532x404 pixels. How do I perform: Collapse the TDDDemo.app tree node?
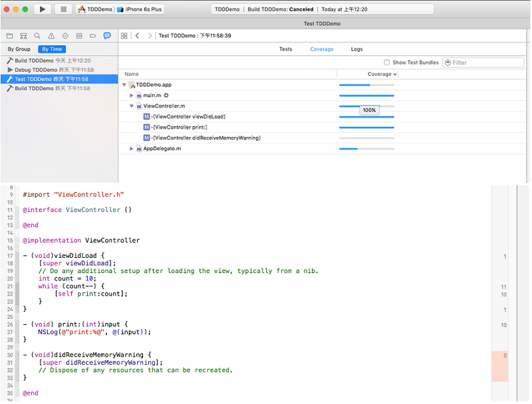click(124, 85)
